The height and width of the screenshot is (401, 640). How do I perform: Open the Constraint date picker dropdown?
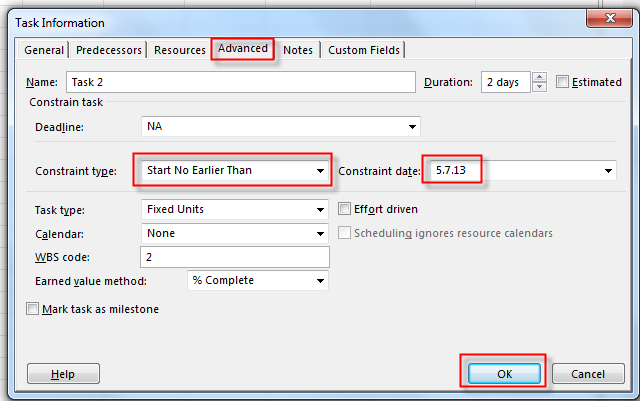pyautogui.click(x=608, y=172)
